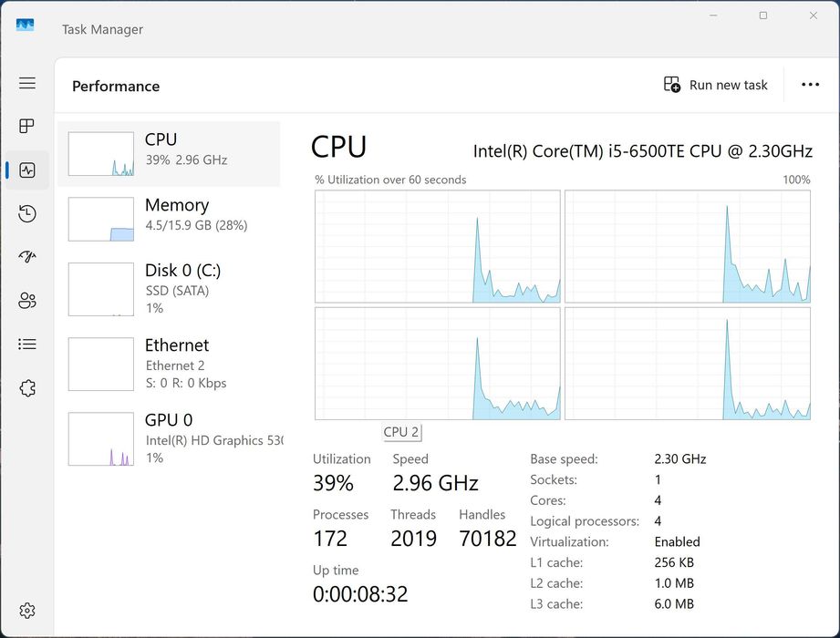Open the Details page icon
Image resolution: width=840 pixels, height=638 pixels.
tap(27, 345)
